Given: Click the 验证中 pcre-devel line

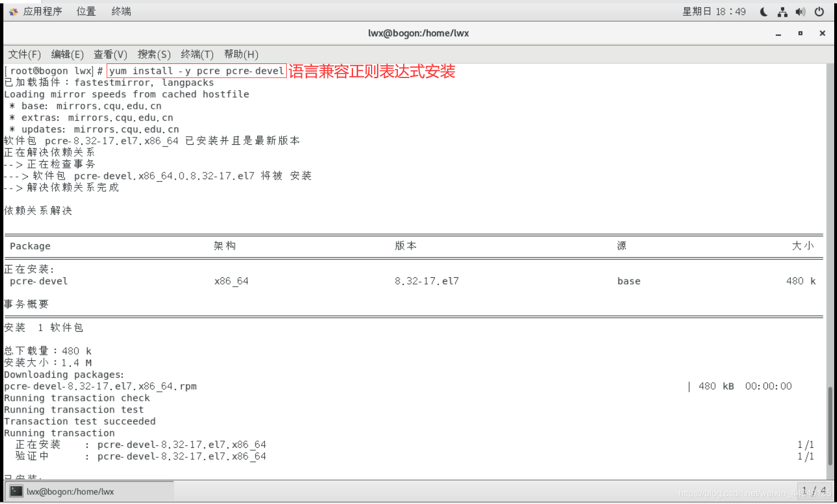Looking at the screenshot, I should click(x=141, y=457).
